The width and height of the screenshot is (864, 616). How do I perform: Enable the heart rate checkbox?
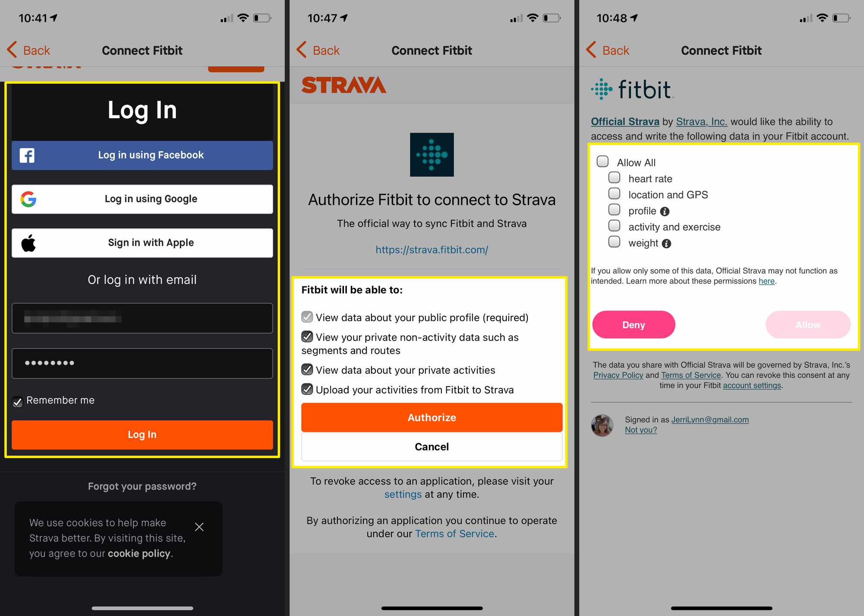(613, 178)
